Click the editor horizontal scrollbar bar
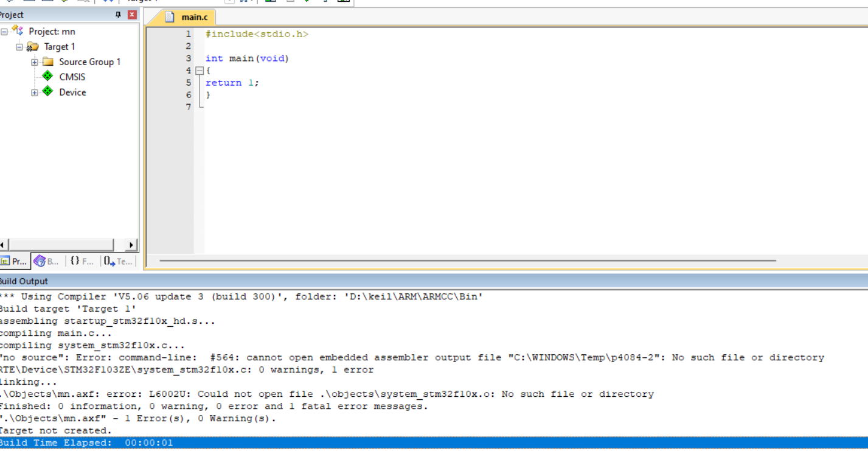Image resolution: width=868 pixels, height=451 pixels. click(468, 260)
